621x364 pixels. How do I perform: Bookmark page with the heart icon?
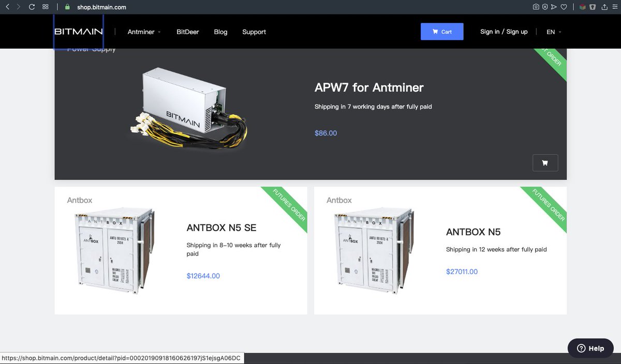564,7
